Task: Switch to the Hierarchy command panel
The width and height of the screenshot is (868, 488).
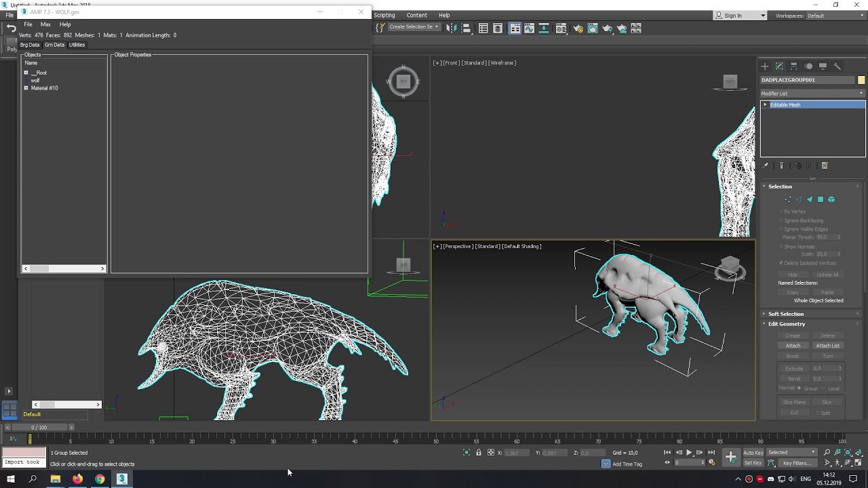Action: tap(793, 66)
